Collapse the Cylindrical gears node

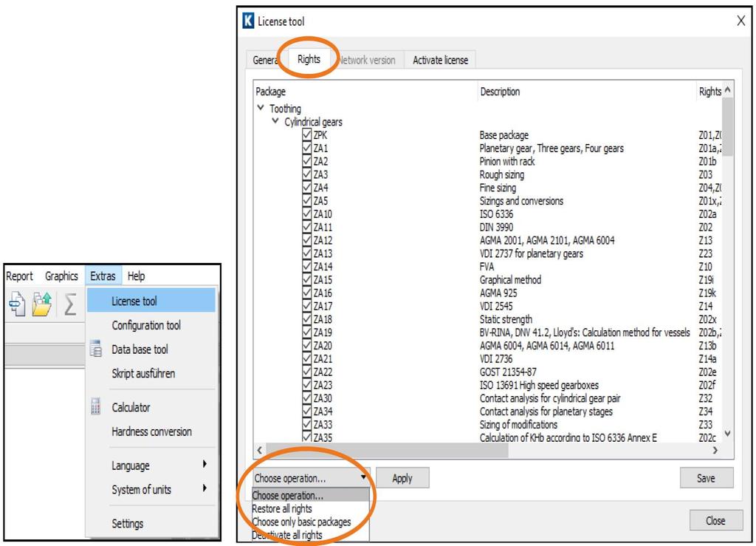275,120
